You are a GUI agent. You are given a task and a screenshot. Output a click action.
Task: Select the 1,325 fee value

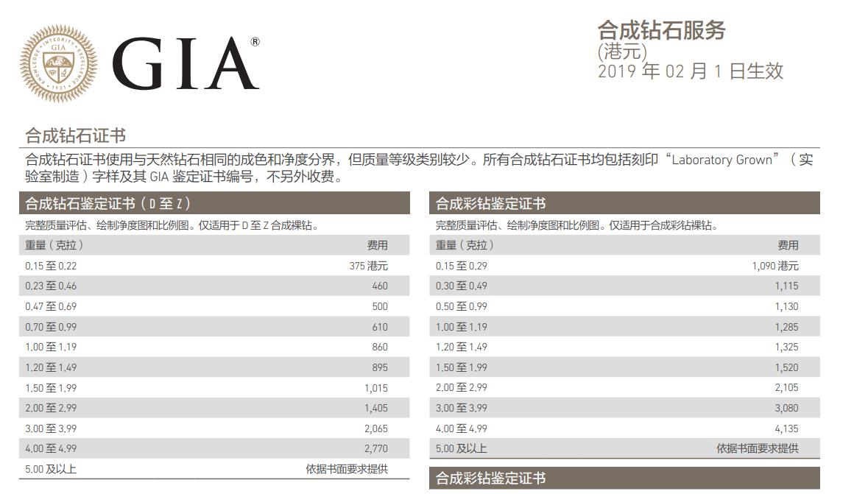786,347
